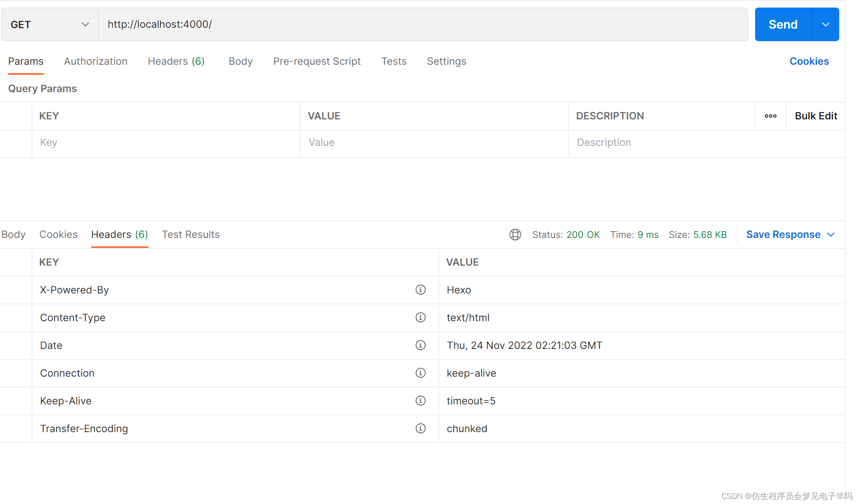Click the info icon beside X-Powered-By
The height and width of the screenshot is (504, 859).
pyautogui.click(x=420, y=290)
